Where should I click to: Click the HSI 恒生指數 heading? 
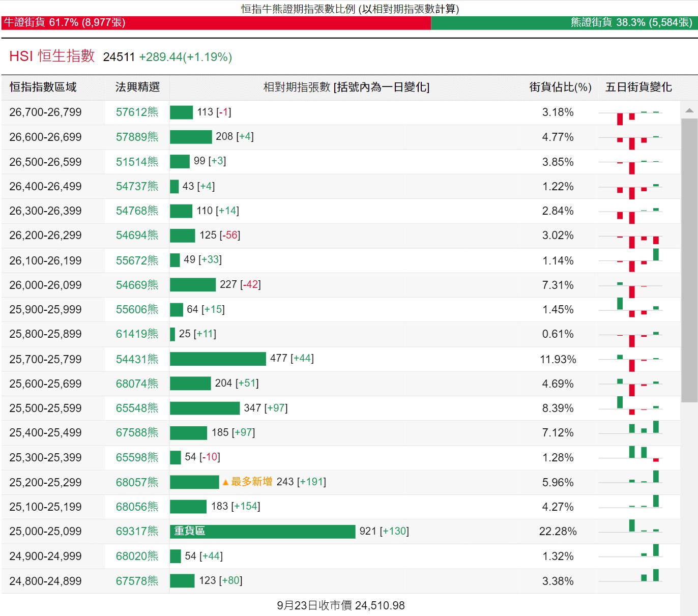point(52,56)
